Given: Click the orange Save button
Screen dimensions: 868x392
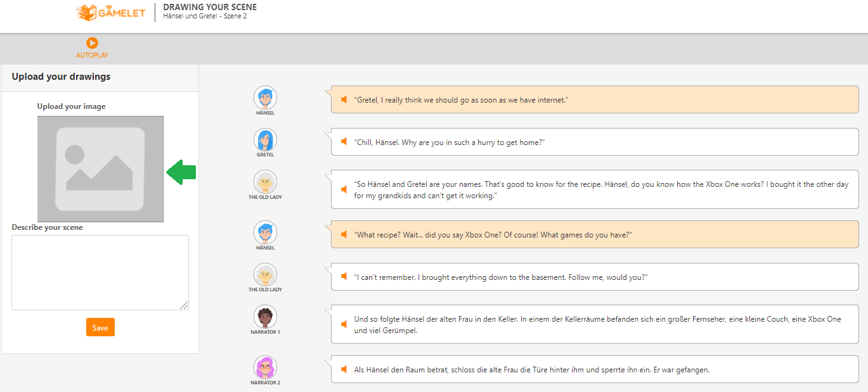Looking at the screenshot, I should click(x=100, y=327).
